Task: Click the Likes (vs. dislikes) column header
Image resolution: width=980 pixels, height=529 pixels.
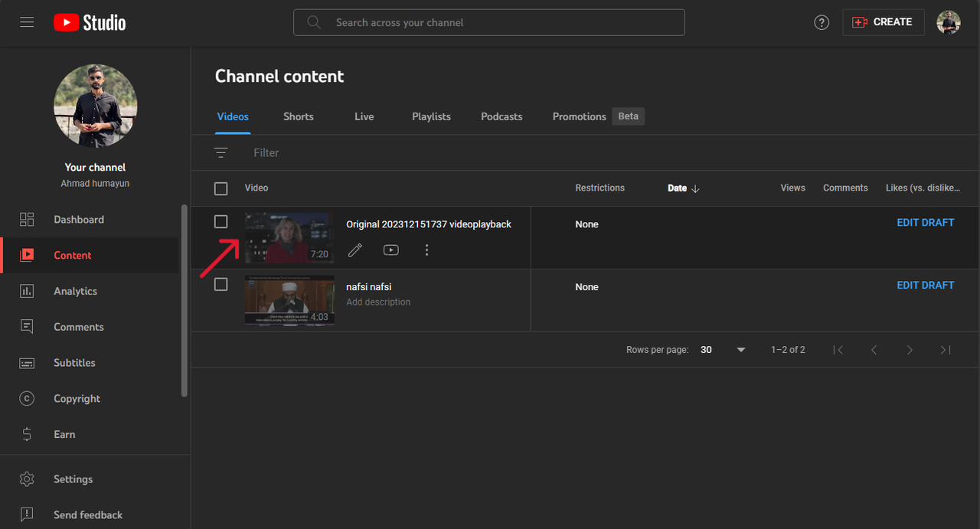Action: point(923,188)
